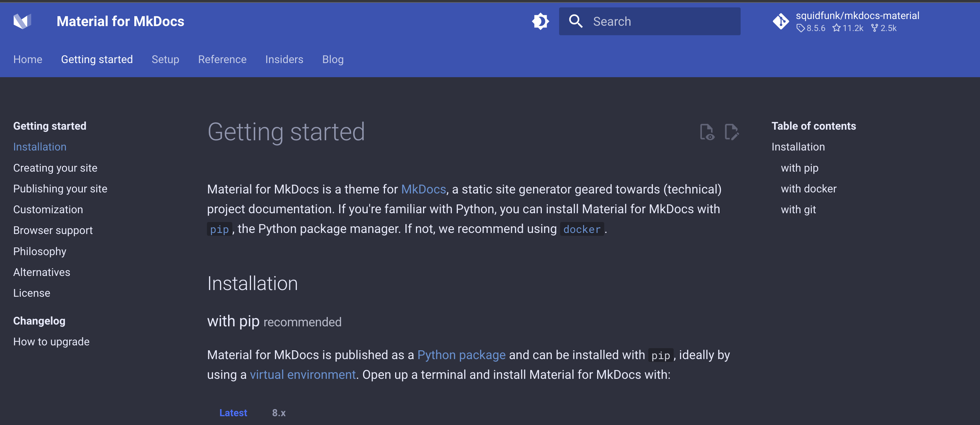Select the Getting started tab
Image resolution: width=980 pixels, height=425 pixels.
[97, 59]
